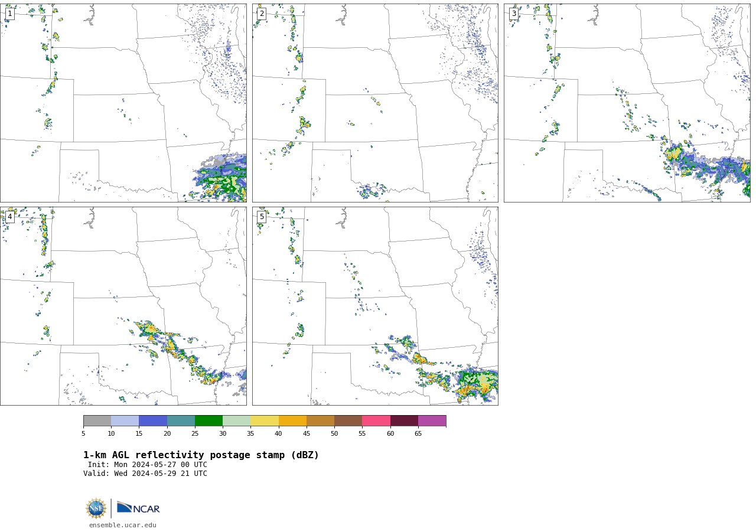Click the yellow 35-40 dBZ swatch
The image size is (756, 532).
point(265,420)
